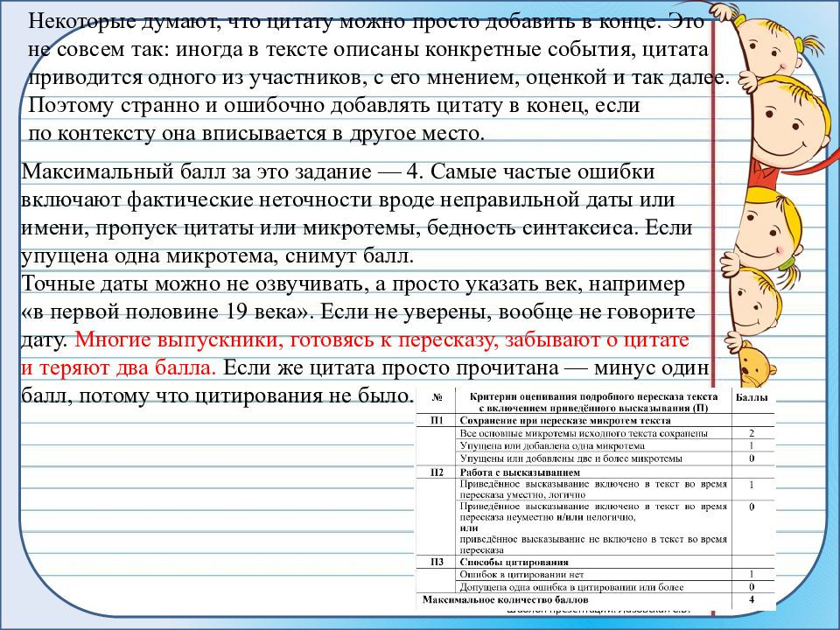Select the "П1" criterion code cell
The image size is (840, 630).
click(437, 421)
